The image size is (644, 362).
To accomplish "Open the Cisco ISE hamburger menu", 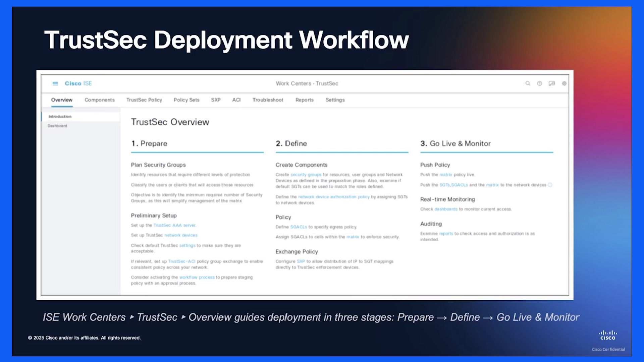I will click(55, 83).
